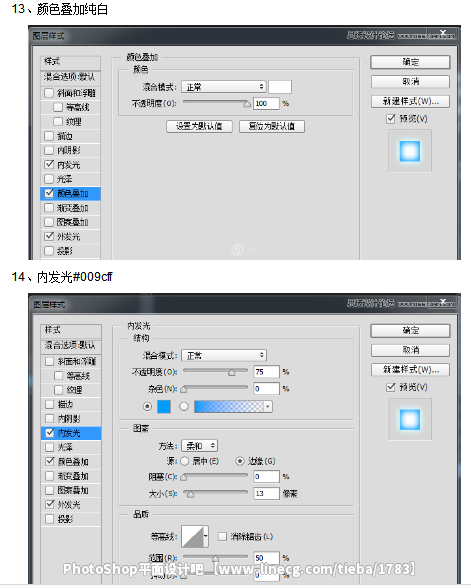Click 确定 in bottom Inner Glow dialog
Image resolution: width=471 pixels, height=588 pixels.
410,331
